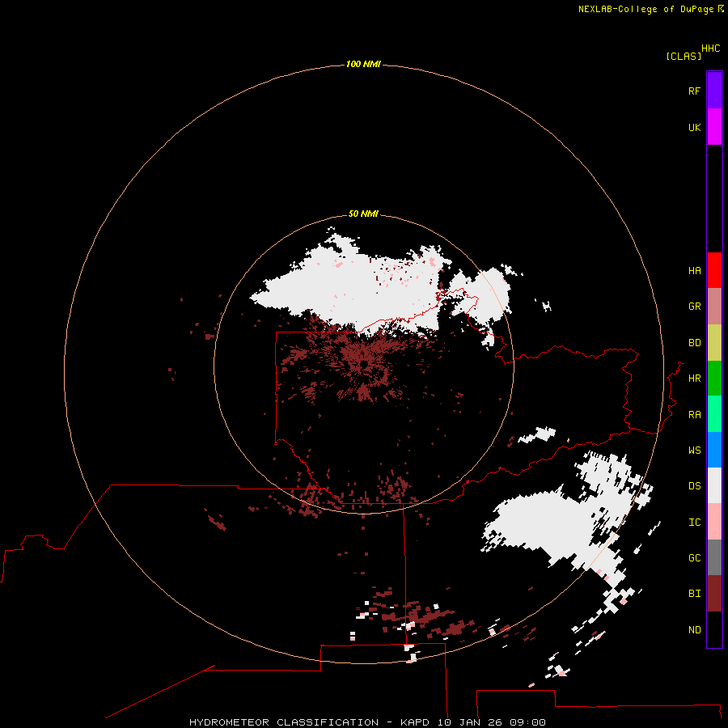This screenshot has height=728, width=728.
Task: Click the HA legend label
Action: 694,271
